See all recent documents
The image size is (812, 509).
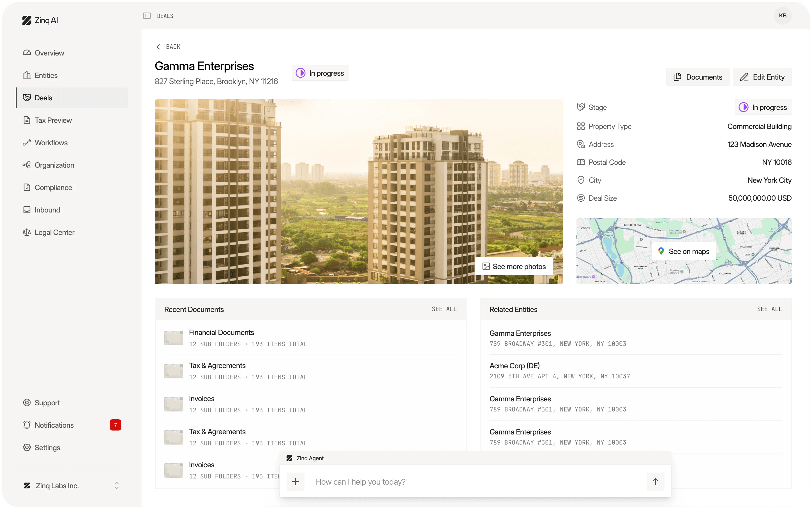tap(444, 309)
